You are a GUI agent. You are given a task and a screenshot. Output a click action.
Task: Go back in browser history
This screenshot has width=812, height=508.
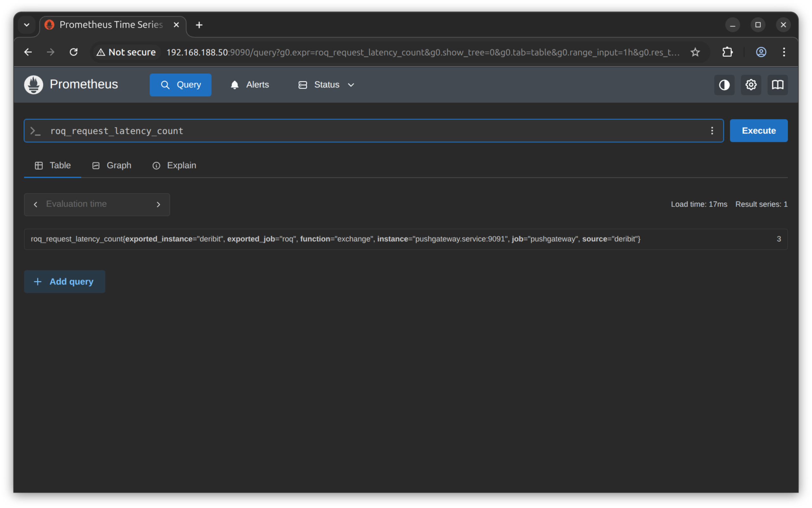[x=28, y=52]
